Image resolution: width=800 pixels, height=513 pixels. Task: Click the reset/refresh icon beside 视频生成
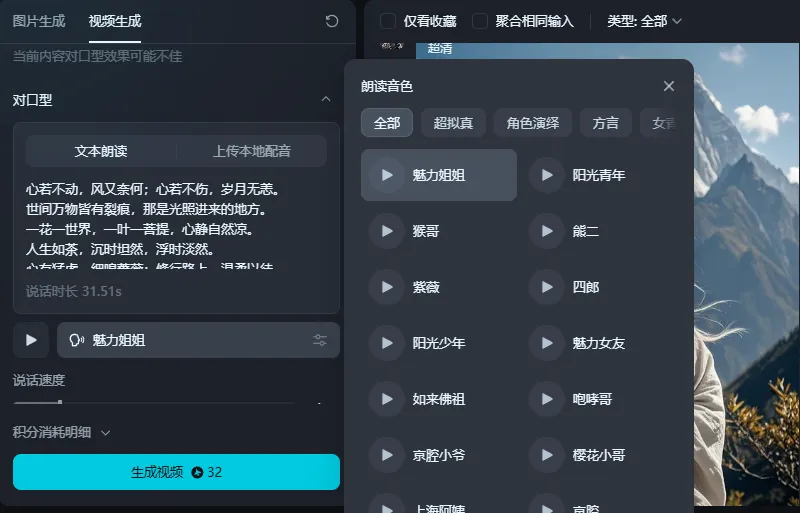point(332,21)
